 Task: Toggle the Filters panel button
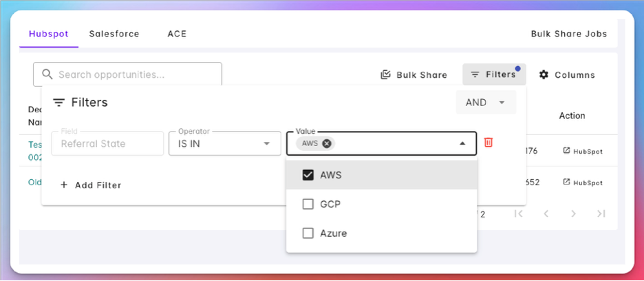(494, 74)
